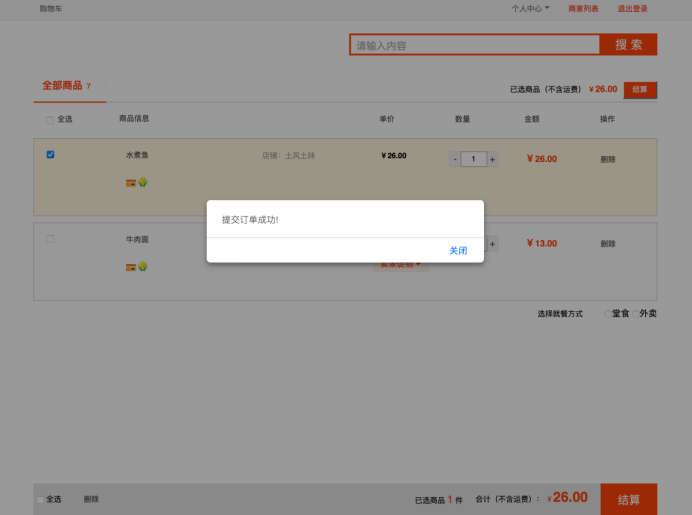Uncheck the 水煮鱼 item checkbox
Viewport: 692px width, 515px height.
coord(51,155)
